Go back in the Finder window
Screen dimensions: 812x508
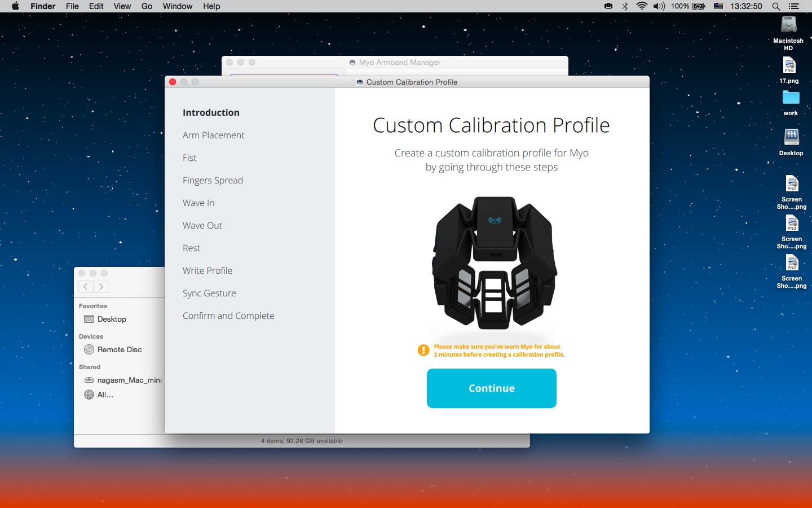[86, 287]
